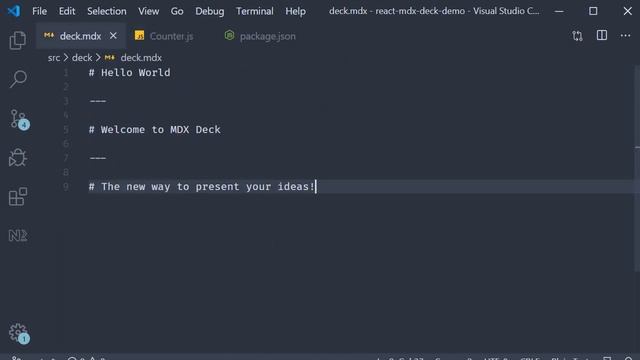Click the src breadcrumb segment
This screenshot has width=640, height=360.
pos(54,58)
